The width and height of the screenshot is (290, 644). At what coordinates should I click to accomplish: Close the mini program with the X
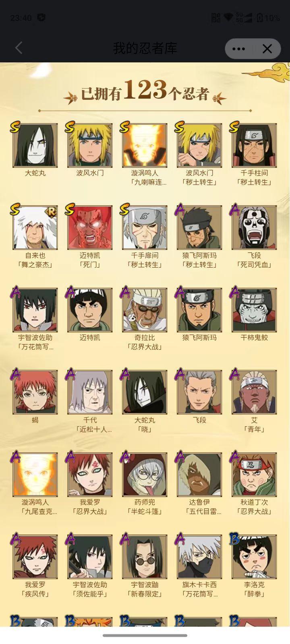(267, 49)
